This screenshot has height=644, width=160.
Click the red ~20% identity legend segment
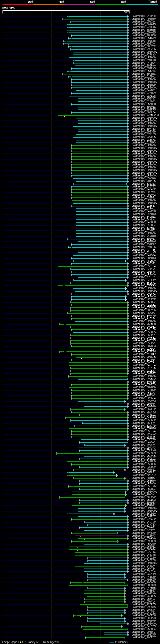(x=18, y=4)
